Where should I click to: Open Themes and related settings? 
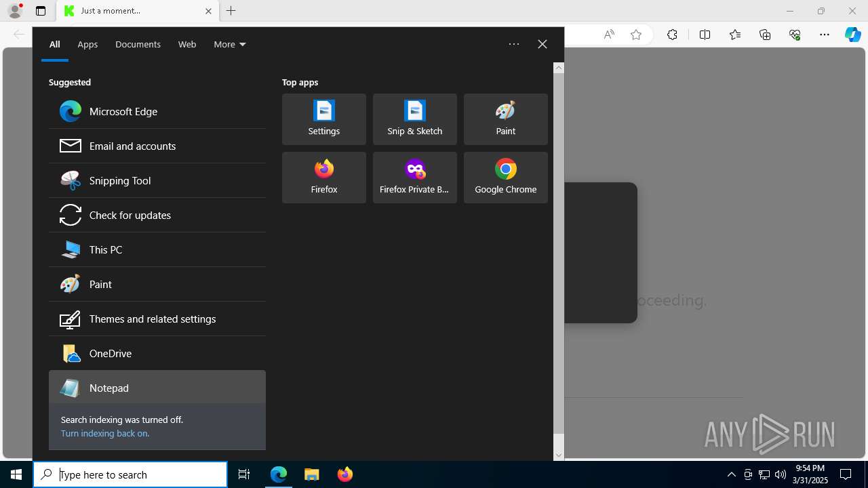[157, 319]
